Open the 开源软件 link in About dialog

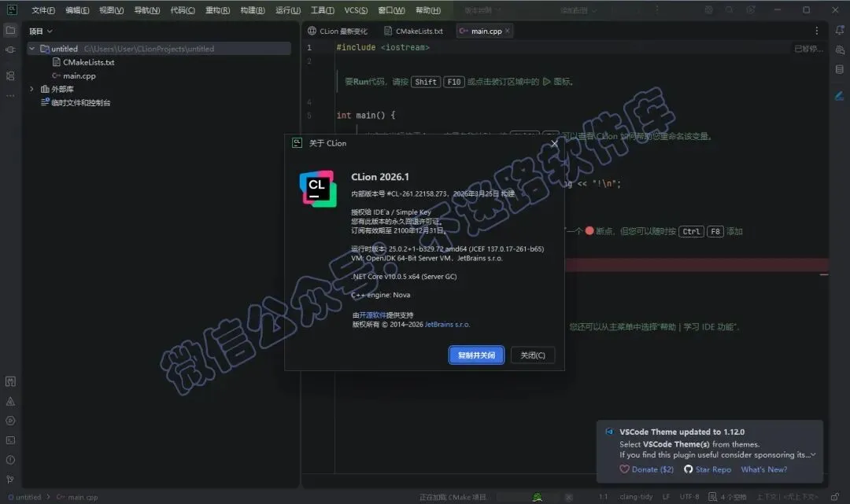pyautogui.click(x=372, y=315)
